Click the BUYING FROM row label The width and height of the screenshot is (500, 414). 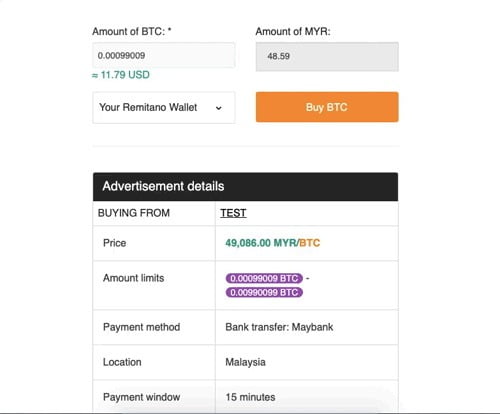click(x=134, y=213)
